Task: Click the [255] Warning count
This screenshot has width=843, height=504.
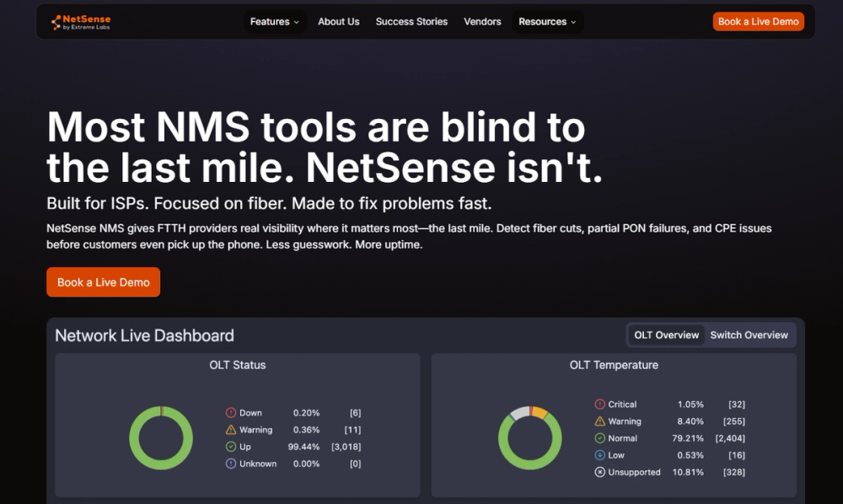Action: pyautogui.click(x=734, y=421)
